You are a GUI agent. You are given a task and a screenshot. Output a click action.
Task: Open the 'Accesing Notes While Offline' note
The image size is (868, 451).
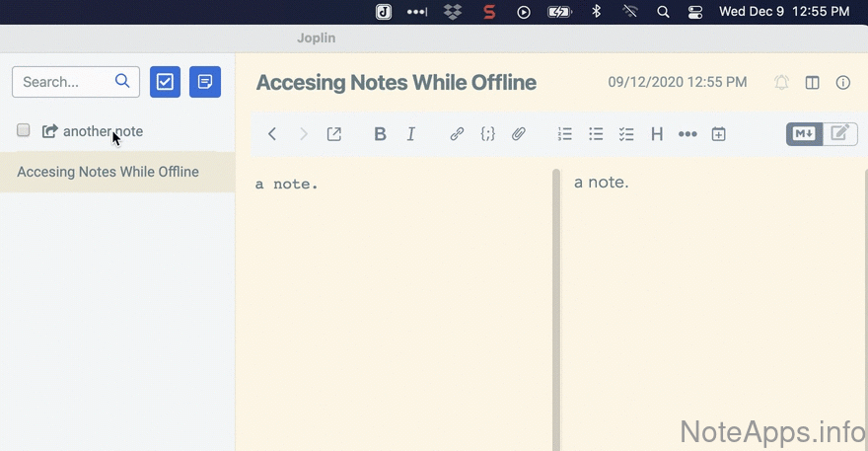pyautogui.click(x=108, y=172)
